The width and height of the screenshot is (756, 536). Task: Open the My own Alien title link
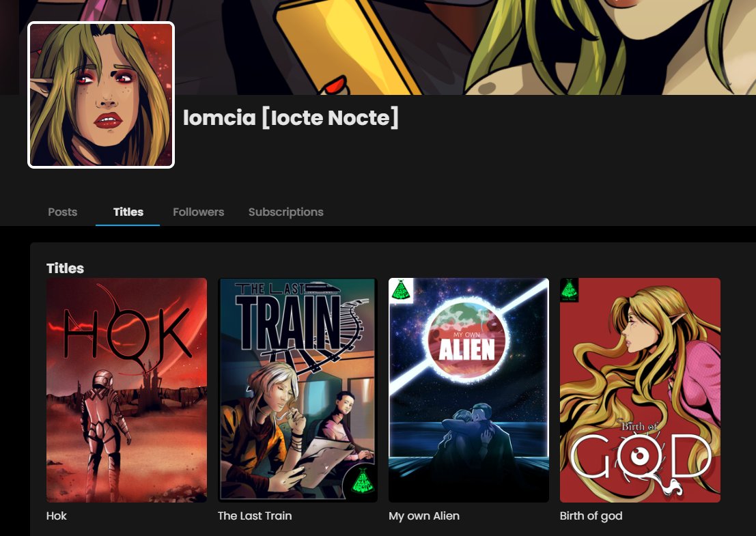424,516
